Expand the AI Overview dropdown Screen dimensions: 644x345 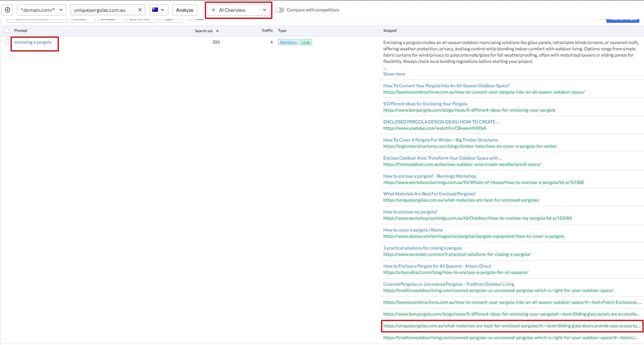point(264,10)
